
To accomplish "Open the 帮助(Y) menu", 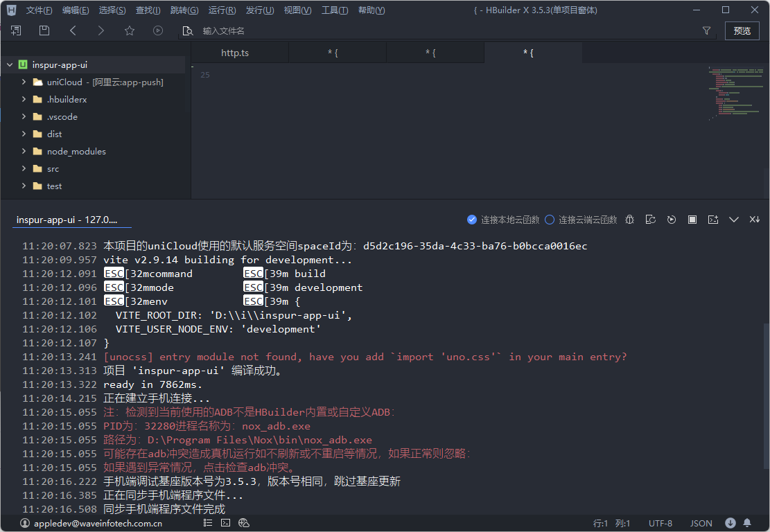I will coord(371,10).
